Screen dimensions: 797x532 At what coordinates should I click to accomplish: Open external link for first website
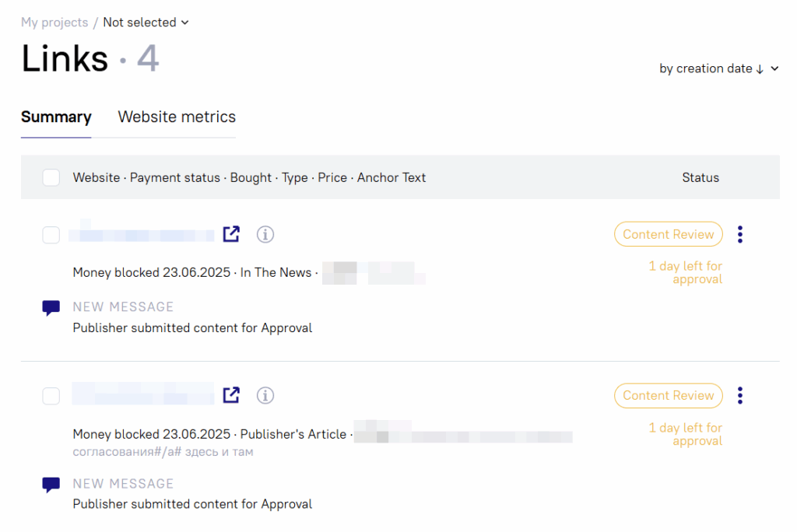pos(231,234)
